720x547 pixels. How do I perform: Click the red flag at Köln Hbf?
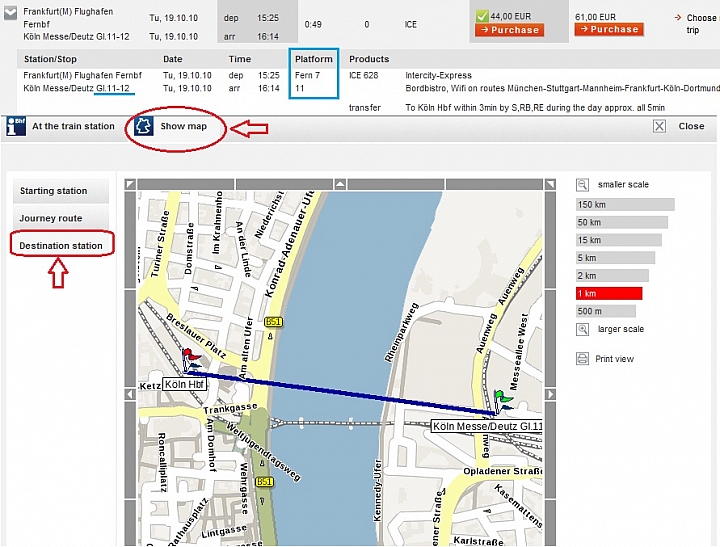tap(190, 360)
